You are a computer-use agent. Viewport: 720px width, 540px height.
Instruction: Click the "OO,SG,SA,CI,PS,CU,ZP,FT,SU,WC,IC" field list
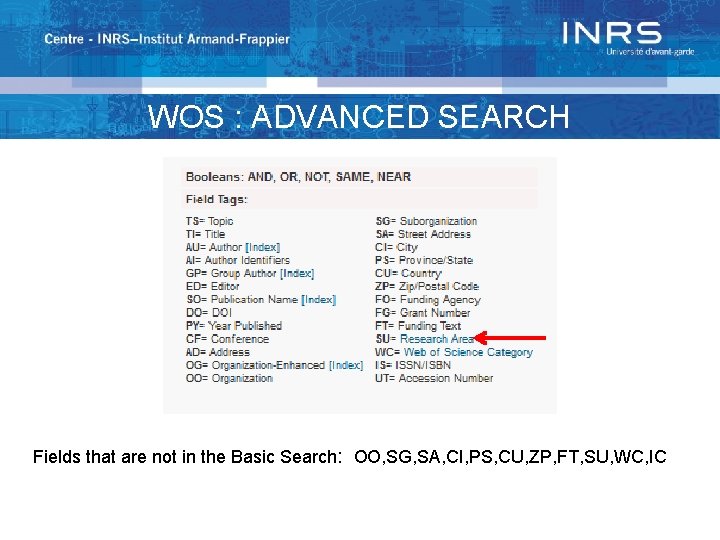(510, 457)
